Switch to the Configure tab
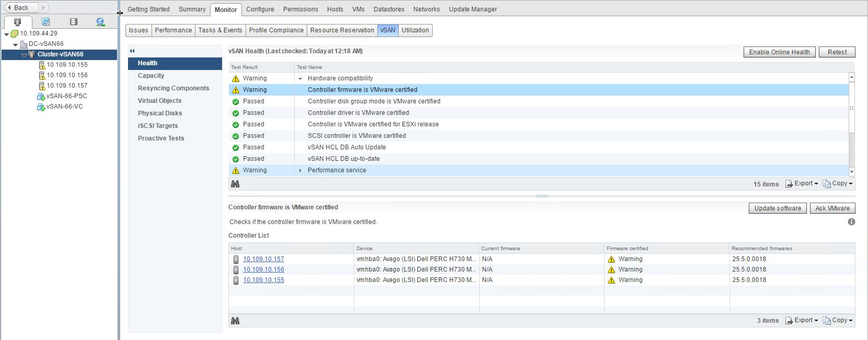The width and height of the screenshot is (868, 340). pyautogui.click(x=260, y=9)
